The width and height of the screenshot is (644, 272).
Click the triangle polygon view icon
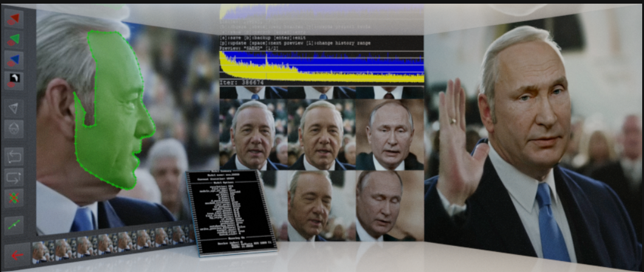(14, 109)
